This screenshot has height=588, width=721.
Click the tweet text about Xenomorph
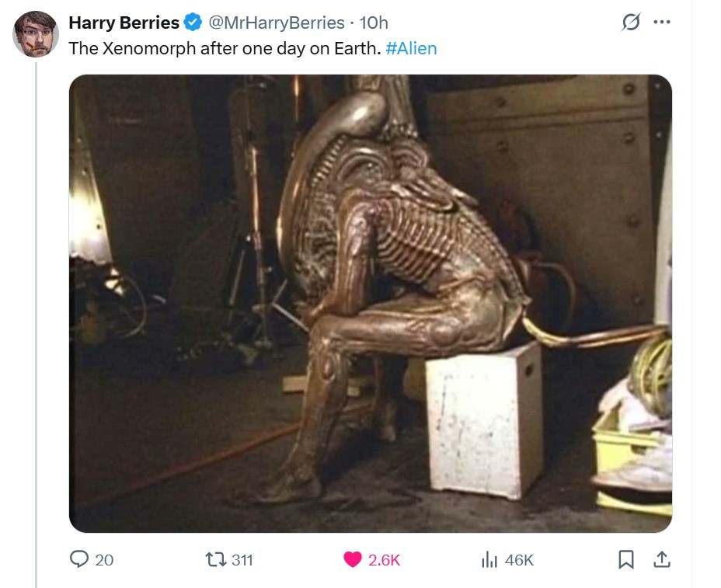225,48
